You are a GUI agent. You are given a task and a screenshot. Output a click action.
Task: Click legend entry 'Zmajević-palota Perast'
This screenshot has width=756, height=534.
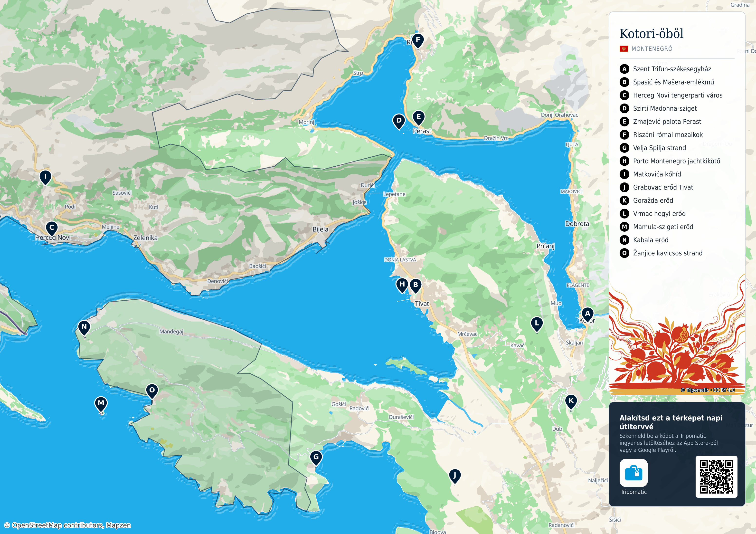[667, 122]
